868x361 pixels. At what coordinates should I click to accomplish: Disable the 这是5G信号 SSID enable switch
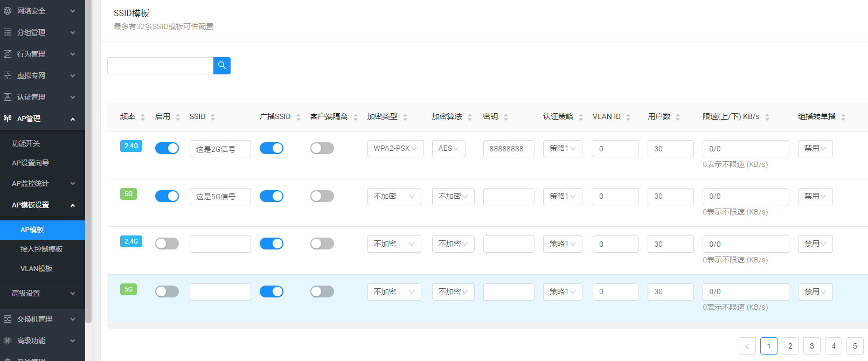[x=167, y=196]
